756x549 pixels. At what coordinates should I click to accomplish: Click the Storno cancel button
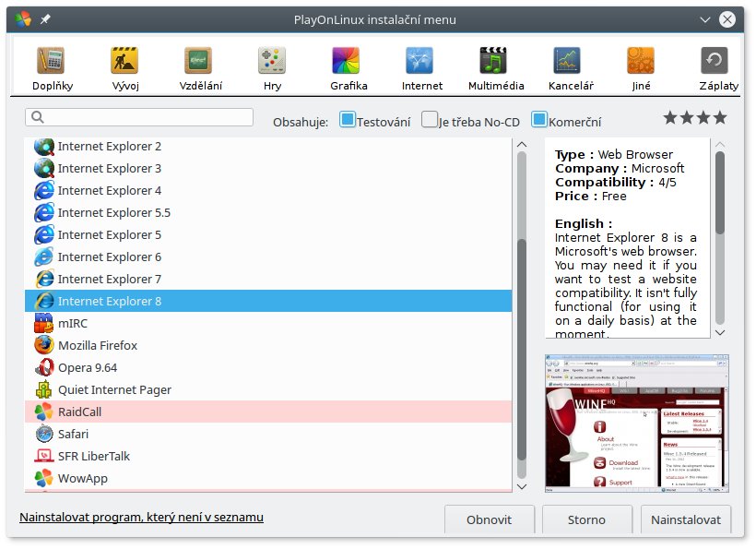pyautogui.click(x=586, y=519)
